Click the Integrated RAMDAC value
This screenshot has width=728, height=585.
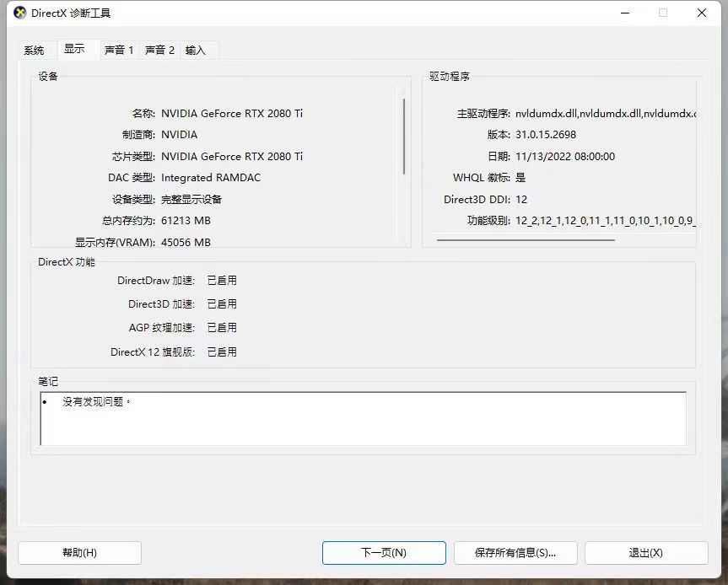click(211, 178)
